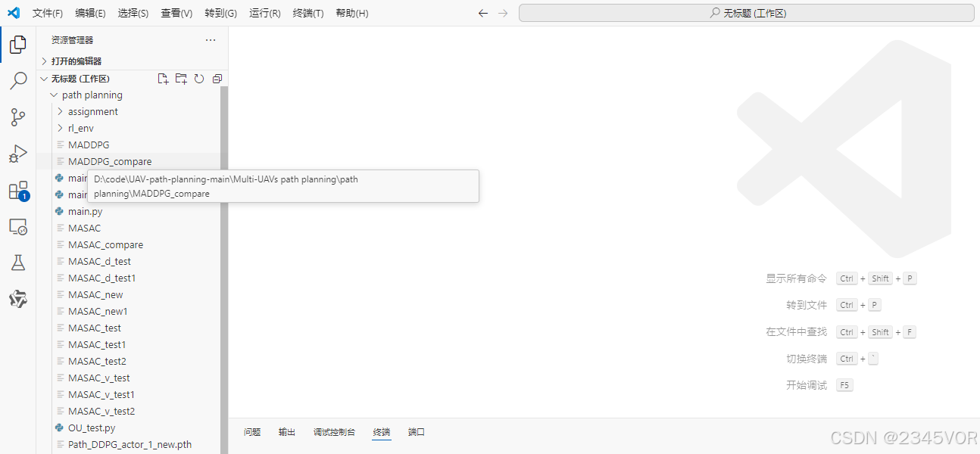This screenshot has height=454, width=980.
Task: Click the 资源管理器 panel title
Action: click(73, 40)
